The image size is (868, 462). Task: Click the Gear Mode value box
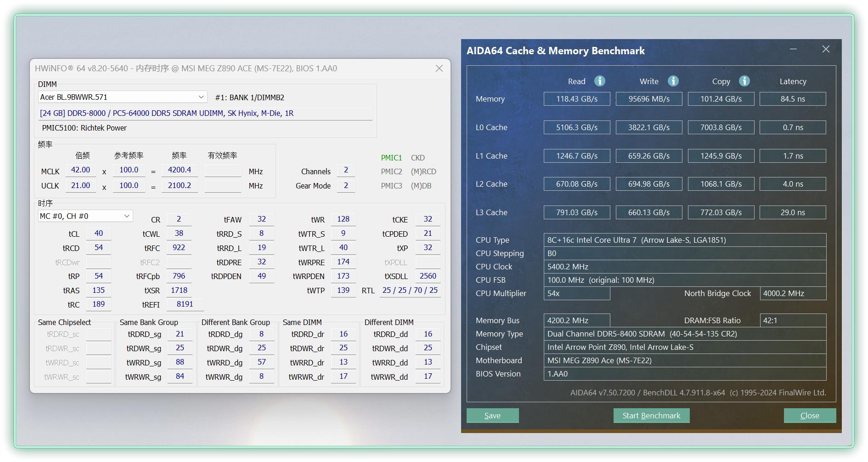tap(346, 186)
